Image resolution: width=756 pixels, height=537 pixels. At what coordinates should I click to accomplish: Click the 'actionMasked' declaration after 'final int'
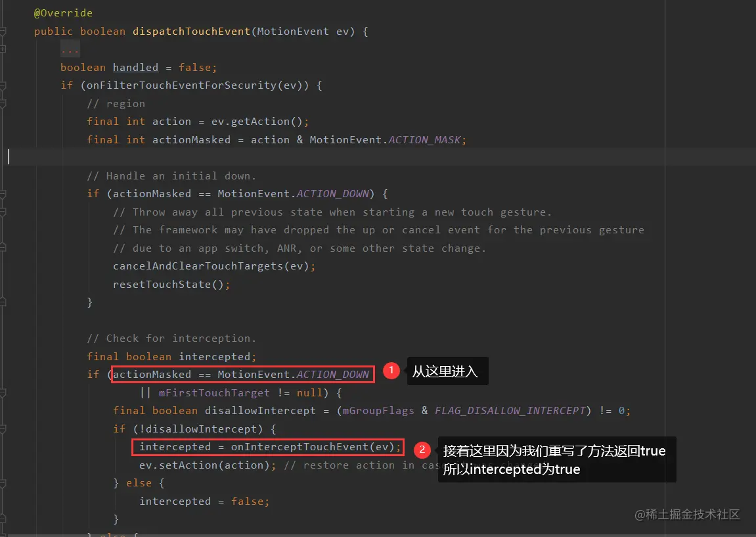tap(191, 140)
